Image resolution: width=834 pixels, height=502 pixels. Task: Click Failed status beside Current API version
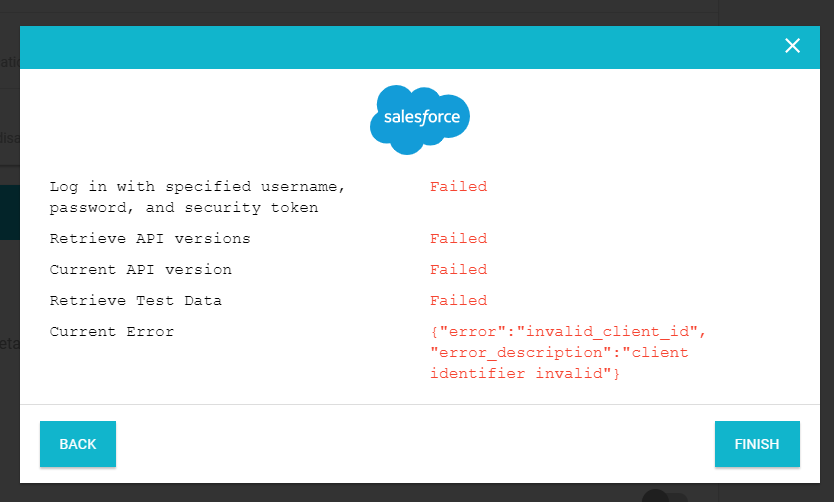pos(458,270)
